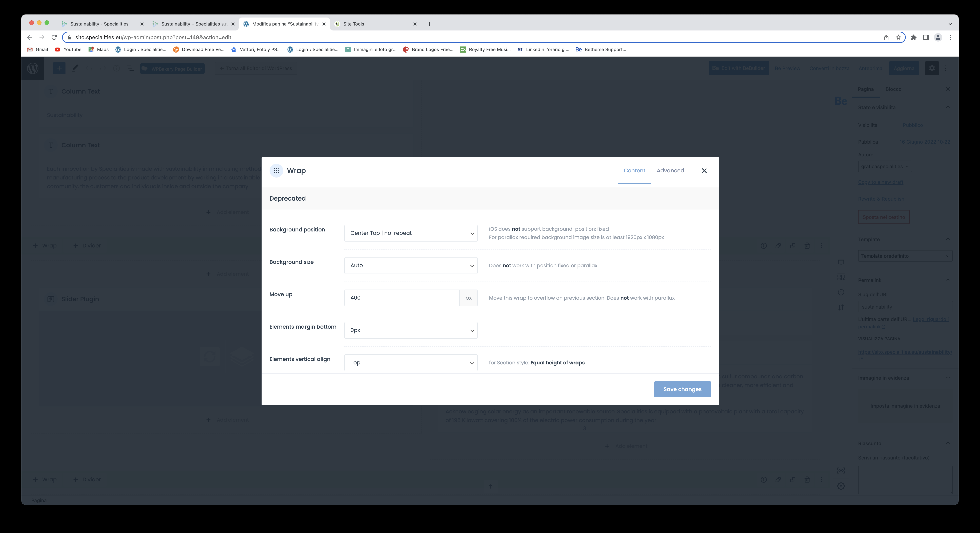This screenshot has height=533, width=980.
Task: Click the Sposta nel cestino button
Action: [x=884, y=217]
